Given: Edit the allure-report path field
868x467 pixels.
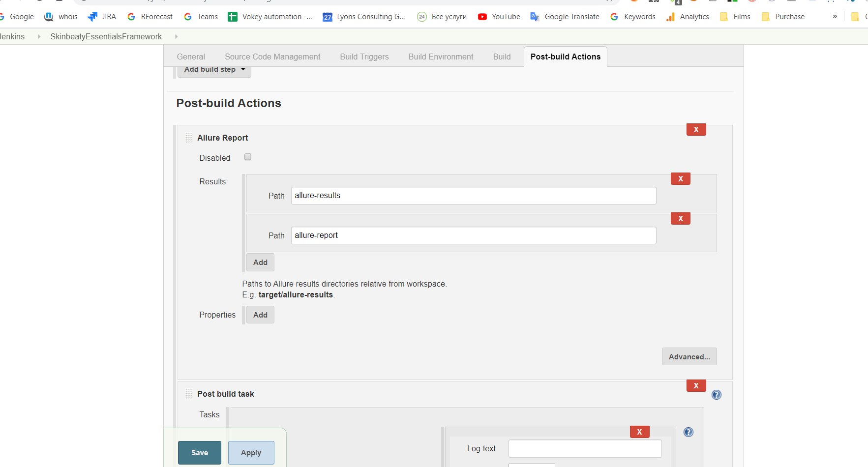Looking at the screenshot, I should pyautogui.click(x=474, y=235).
